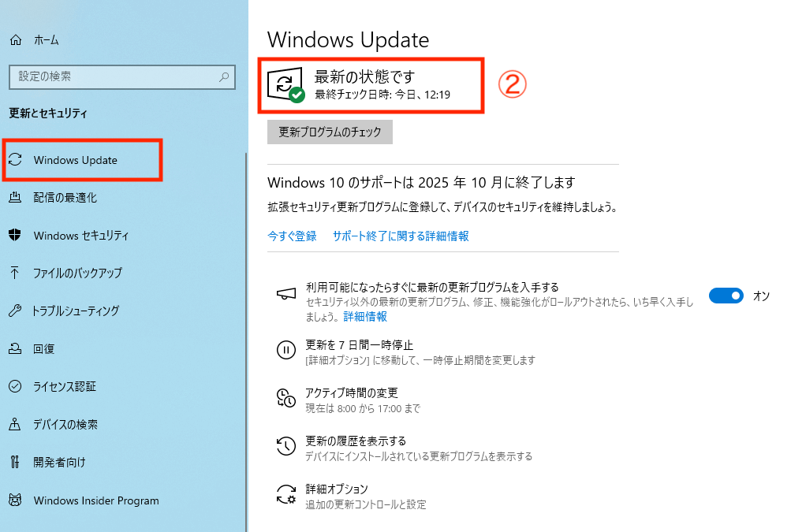
Task: Toggle off the latest updates オン switch
Action: pyautogui.click(x=726, y=296)
